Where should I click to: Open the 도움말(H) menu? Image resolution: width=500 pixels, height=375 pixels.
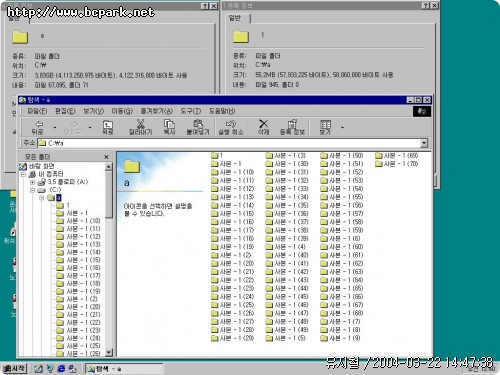[222, 111]
